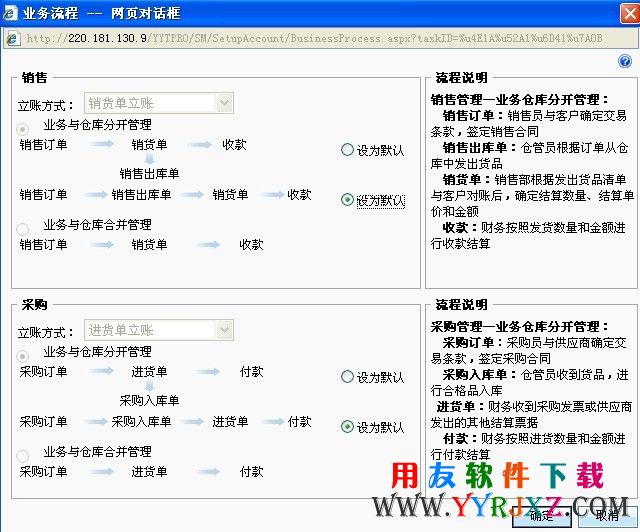The height and width of the screenshot is (532, 640).
Task: Click bold 采购入库单： term in the purchase description
Action: click(480, 374)
